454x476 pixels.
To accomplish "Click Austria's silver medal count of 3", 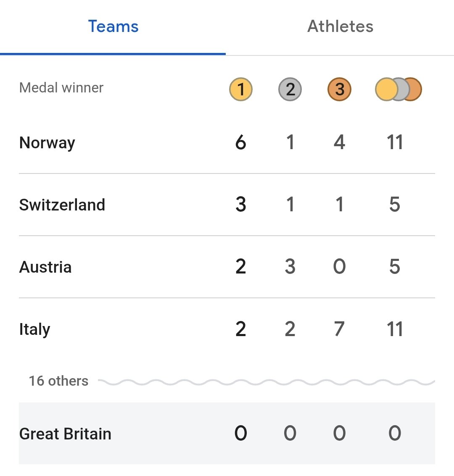I will 290,267.
